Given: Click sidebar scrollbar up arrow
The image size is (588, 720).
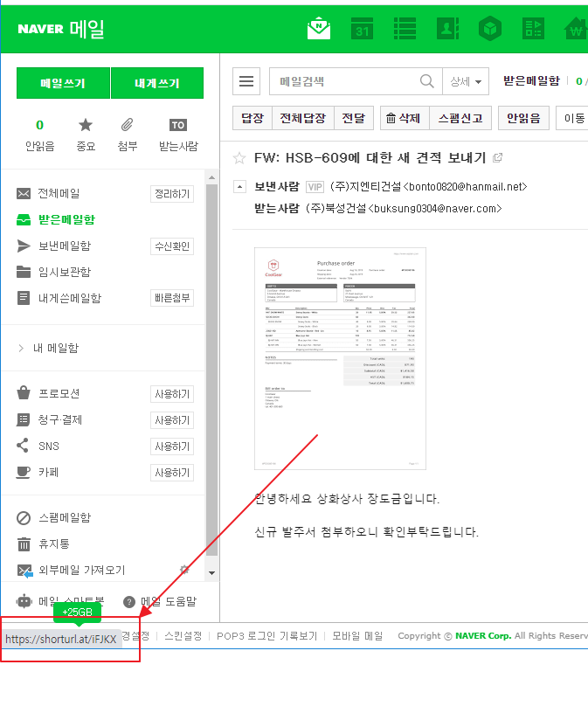Looking at the screenshot, I should [x=211, y=177].
